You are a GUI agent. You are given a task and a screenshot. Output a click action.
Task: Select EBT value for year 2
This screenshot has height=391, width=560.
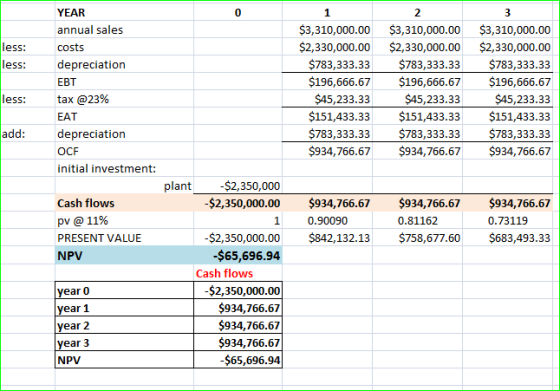417,82
